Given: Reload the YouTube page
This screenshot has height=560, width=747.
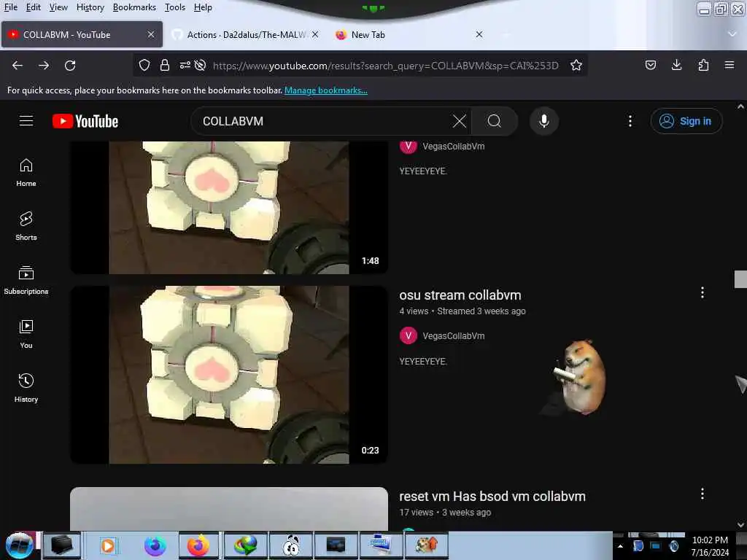Looking at the screenshot, I should 70,65.
